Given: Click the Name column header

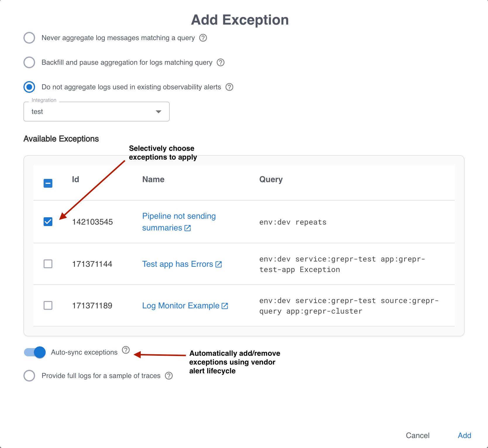Looking at the screenshot, I should pos(153,179).
